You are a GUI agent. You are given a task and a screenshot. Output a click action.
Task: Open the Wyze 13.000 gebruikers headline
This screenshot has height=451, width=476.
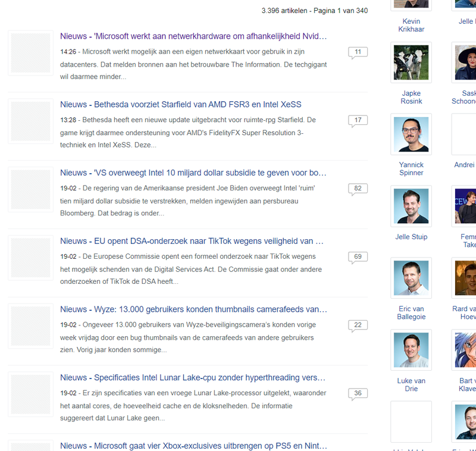click(193, 309)
